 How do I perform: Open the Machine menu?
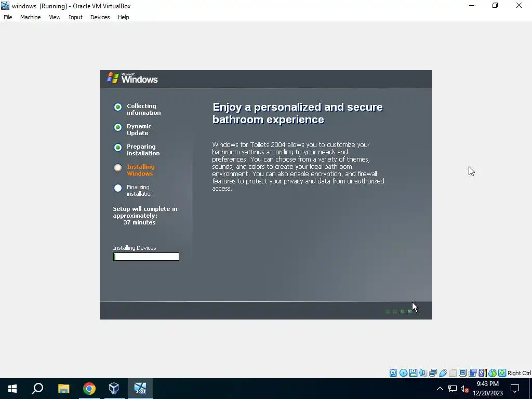[x=30, y=17]
